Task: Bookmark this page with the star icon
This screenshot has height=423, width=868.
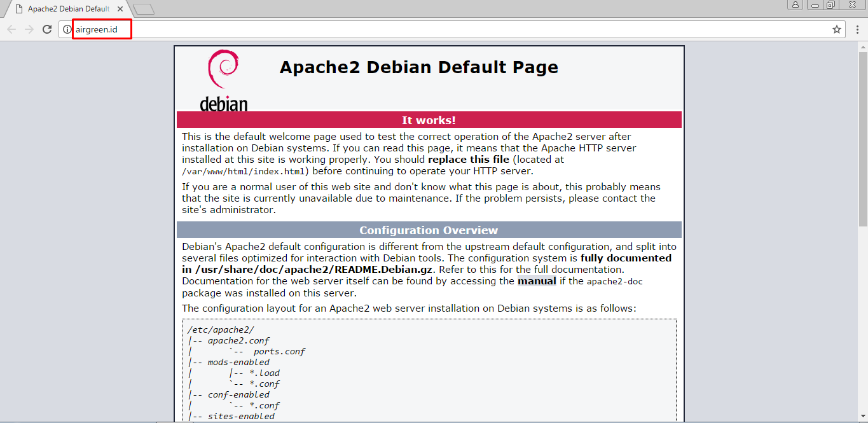Action: point(837,29)
